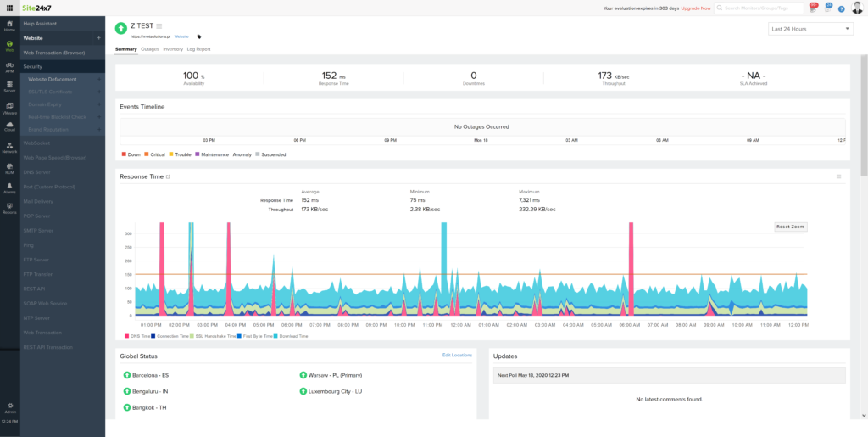
Task: Go to the Cloud section icon
Action: click(9, 126)
